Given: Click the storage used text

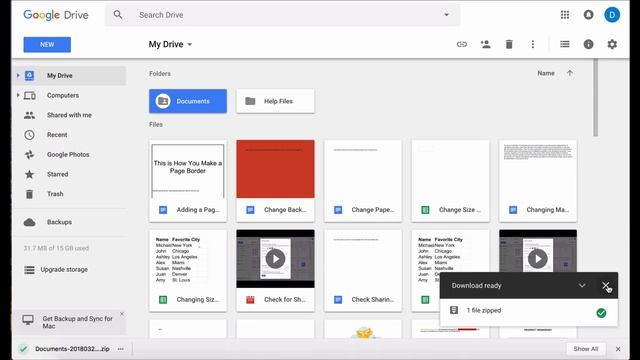Looking at the screenshot, I should [56, 248].
